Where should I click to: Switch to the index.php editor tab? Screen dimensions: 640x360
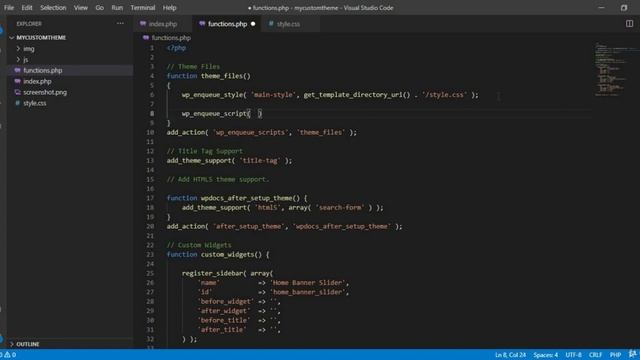tap(162, 24)
